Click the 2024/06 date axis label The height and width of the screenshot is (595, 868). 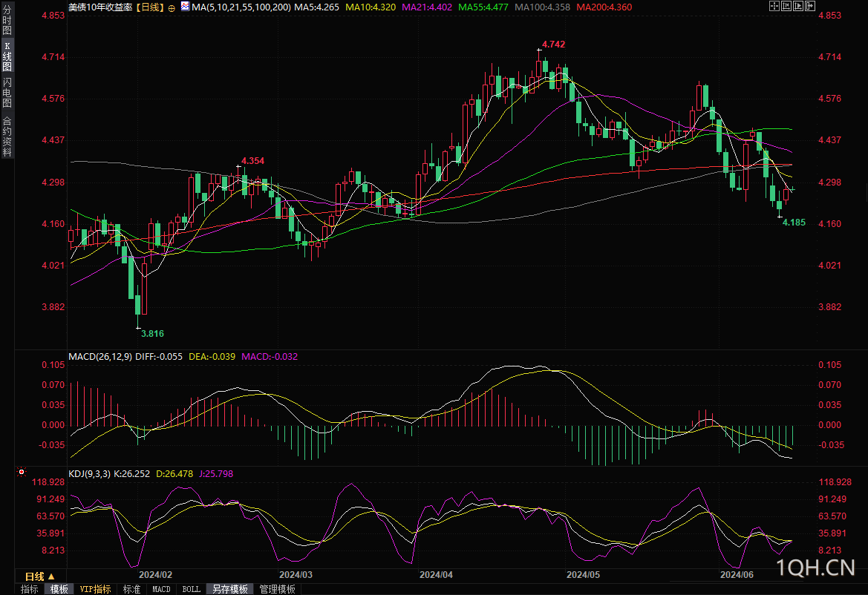pos(737,574)
